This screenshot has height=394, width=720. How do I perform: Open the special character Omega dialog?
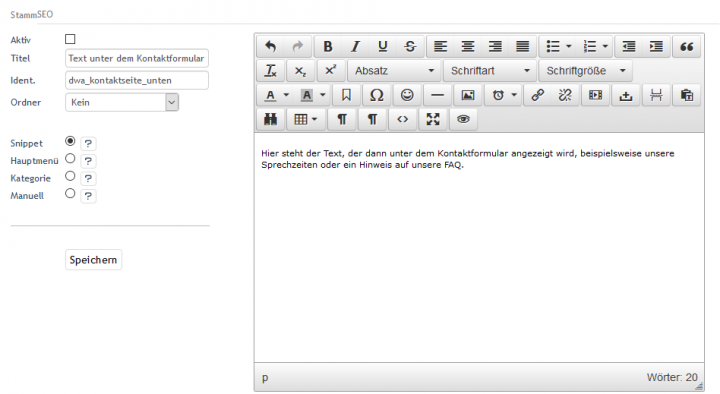(x=377, y=95)
